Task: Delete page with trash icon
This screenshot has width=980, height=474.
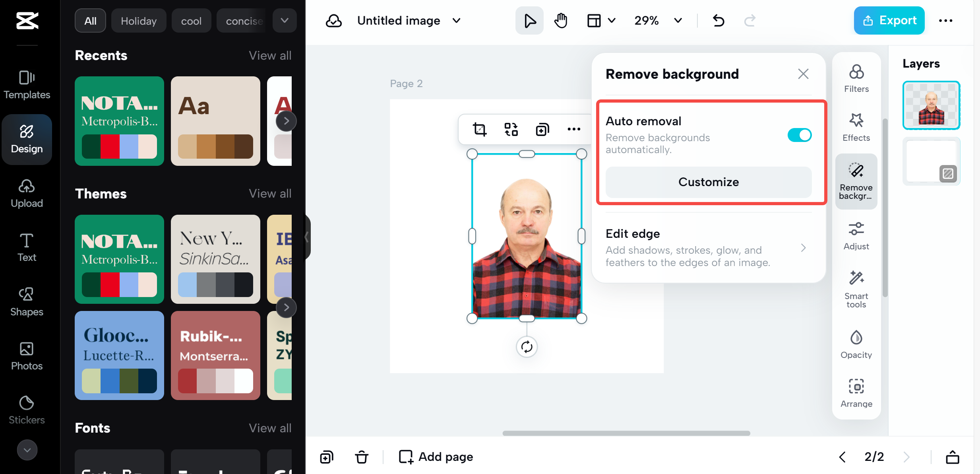Action: [361, 457]
